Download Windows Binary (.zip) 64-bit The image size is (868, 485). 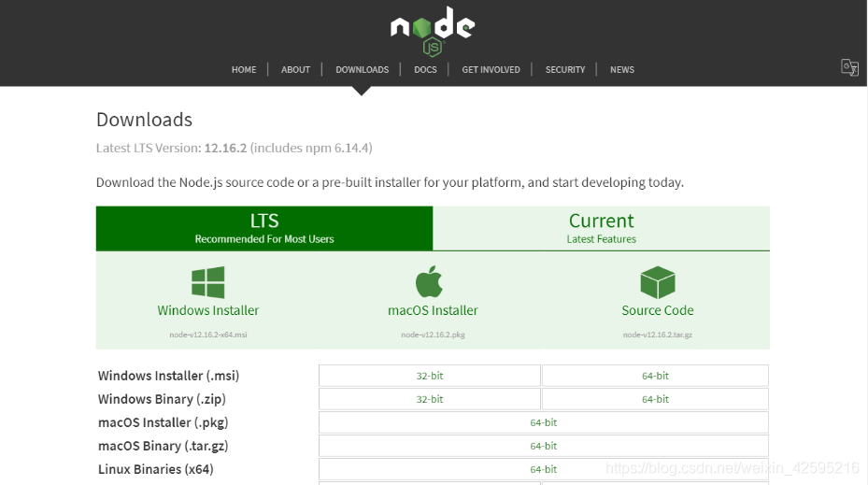pos(655,399)
